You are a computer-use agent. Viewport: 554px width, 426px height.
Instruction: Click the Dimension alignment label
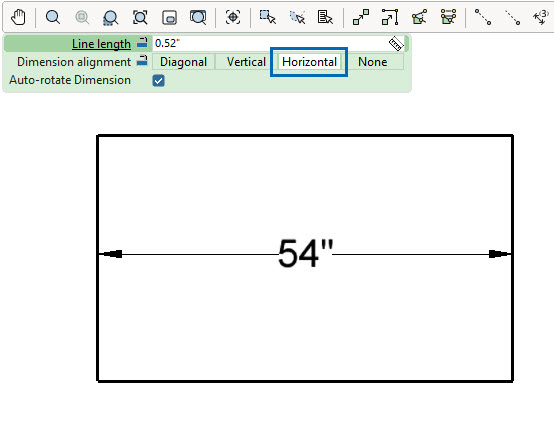[x=74, y=62]
